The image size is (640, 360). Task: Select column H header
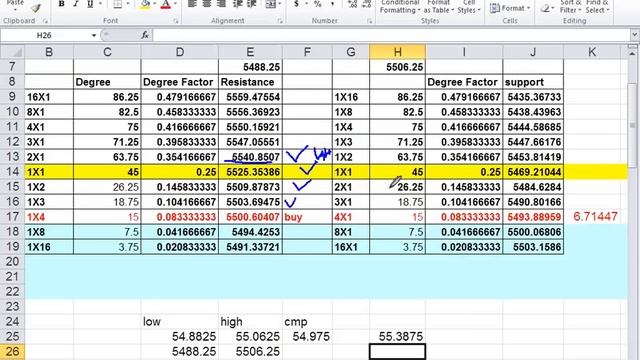[397, 52]
